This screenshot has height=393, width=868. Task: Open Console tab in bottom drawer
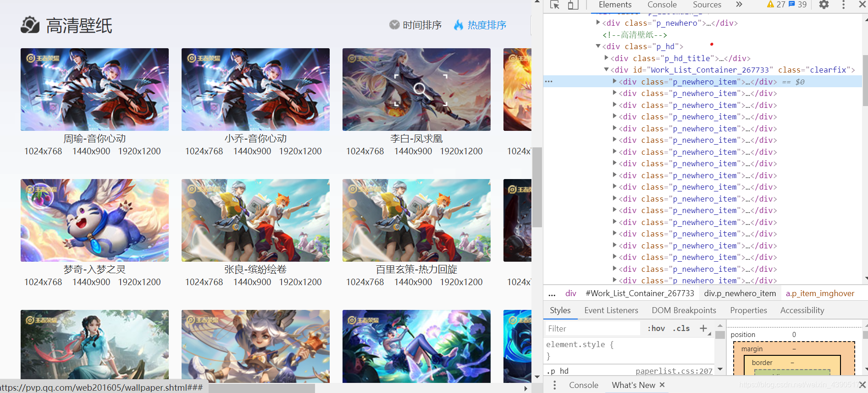tap(583, 385)
